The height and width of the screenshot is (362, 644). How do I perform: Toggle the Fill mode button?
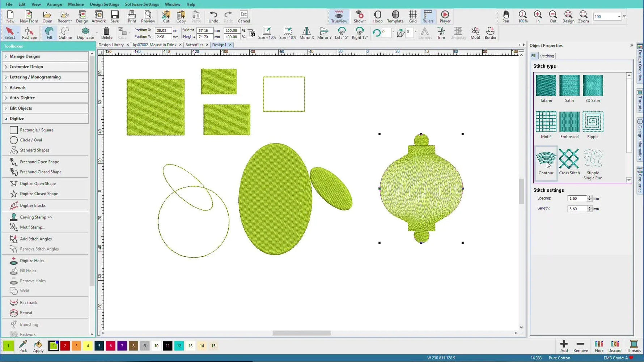[49, 33]
